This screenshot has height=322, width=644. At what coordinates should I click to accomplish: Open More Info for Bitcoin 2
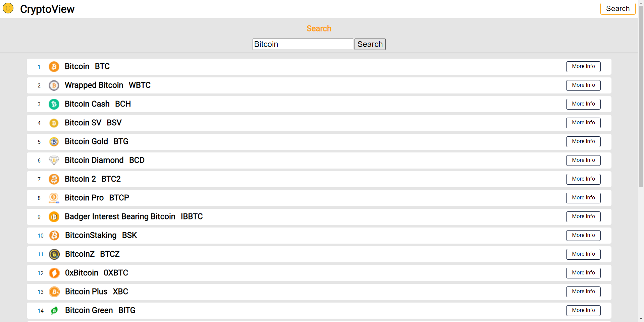tap(583, 179)
